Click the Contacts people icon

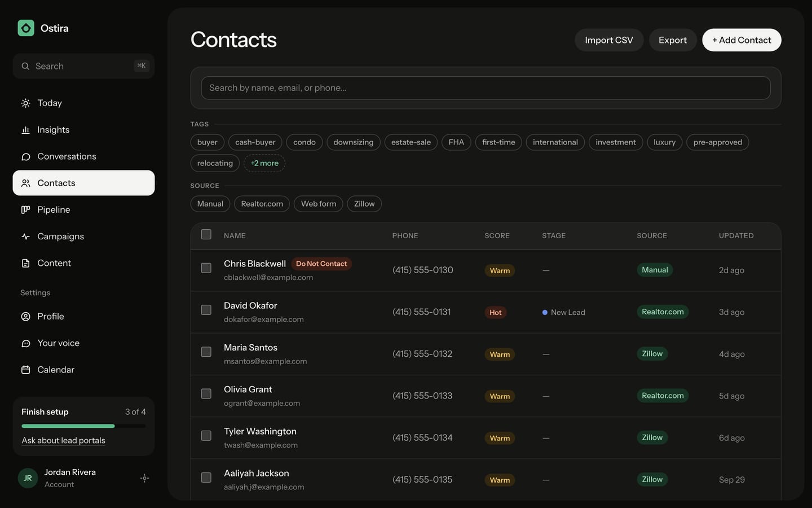25,183
